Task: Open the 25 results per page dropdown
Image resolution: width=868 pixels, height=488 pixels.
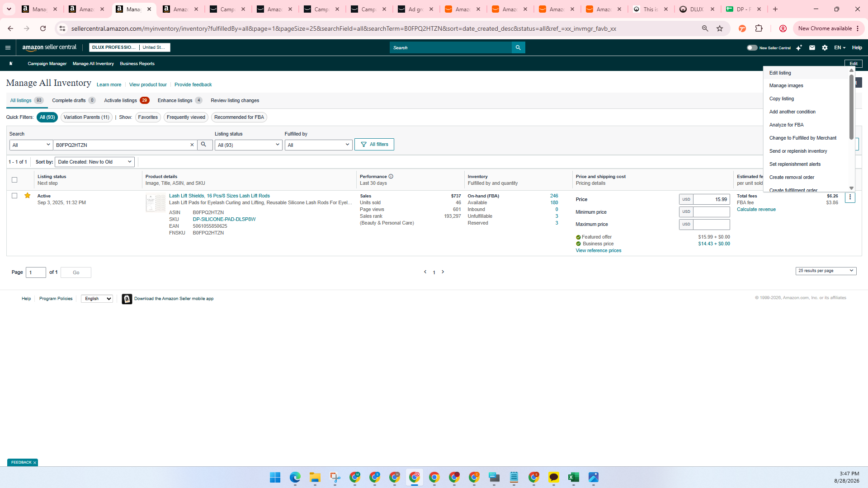Action: pyautogui.click(x=826, y=271)
